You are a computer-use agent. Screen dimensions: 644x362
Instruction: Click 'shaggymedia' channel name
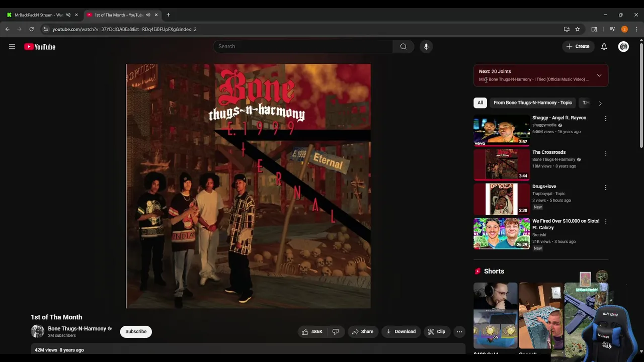tap(544, 125)
